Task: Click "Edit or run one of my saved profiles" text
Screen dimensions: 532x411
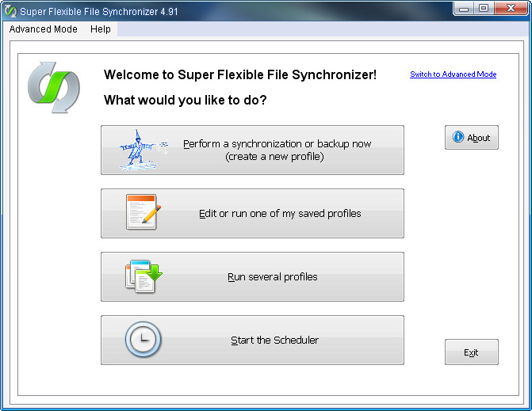Action: [280, 214]
